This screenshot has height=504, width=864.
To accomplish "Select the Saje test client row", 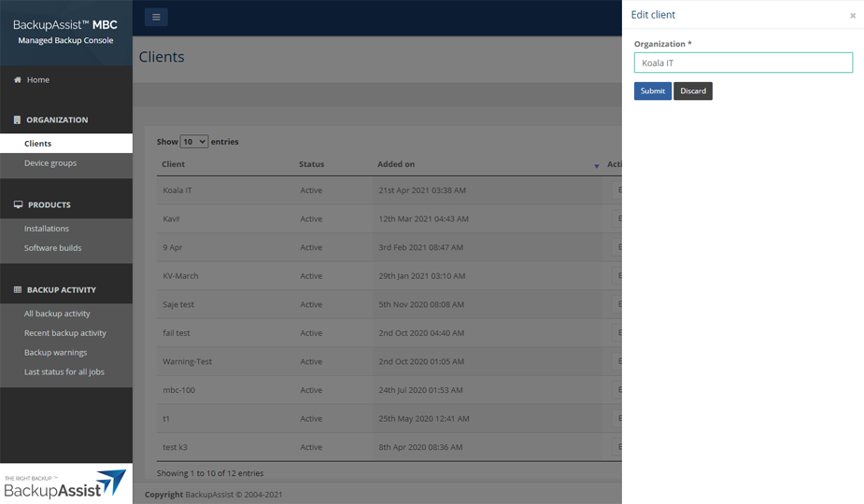I will (x=389, y=304).
